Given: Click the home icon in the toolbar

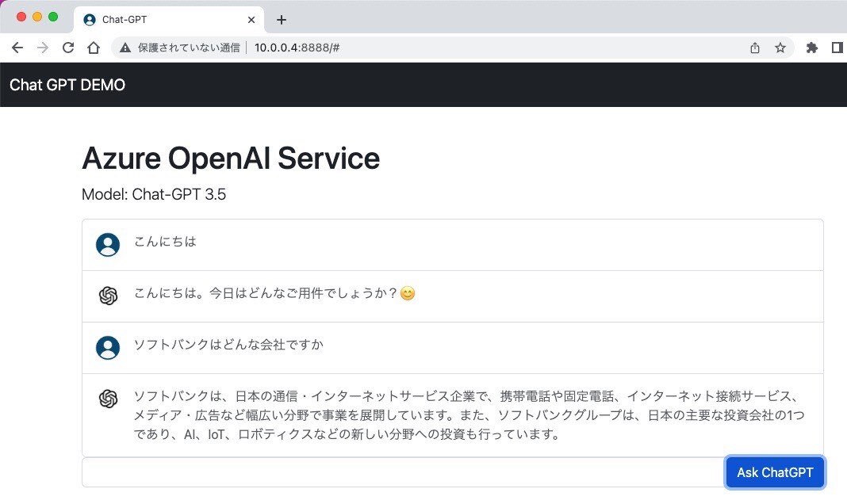Looking at the screenshot, I should click(94, 48).
